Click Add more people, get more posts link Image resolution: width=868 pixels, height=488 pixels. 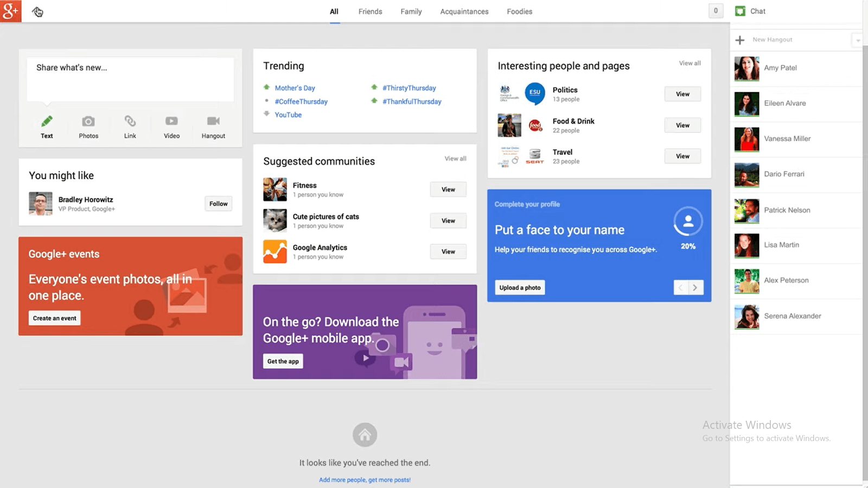click(365, 480)
